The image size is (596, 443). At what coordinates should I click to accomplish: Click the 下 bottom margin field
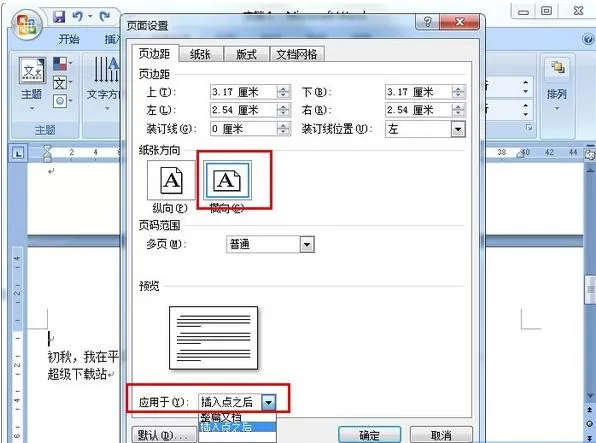(x=418, y=92)
